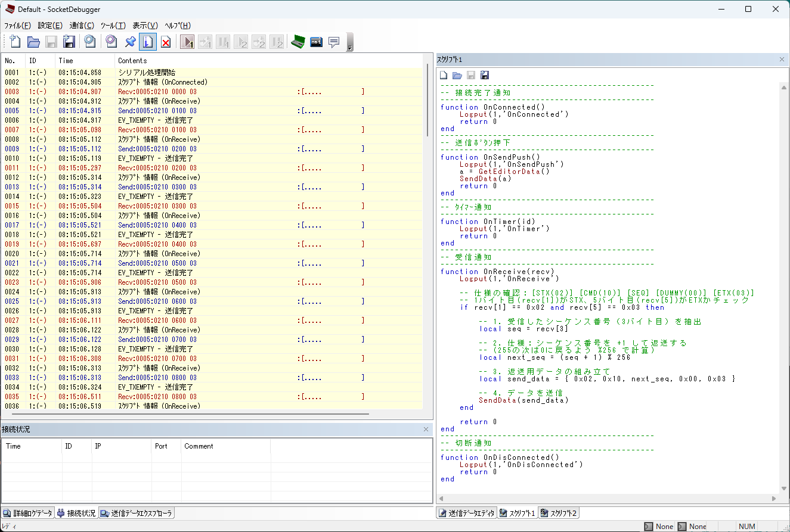
Task: Switch to the スクリプト2 tab
Action: [x=559, y=513]
